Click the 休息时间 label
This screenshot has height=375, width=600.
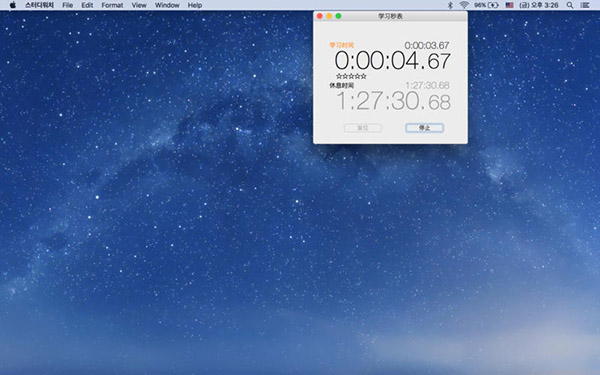tap(342, 85)
